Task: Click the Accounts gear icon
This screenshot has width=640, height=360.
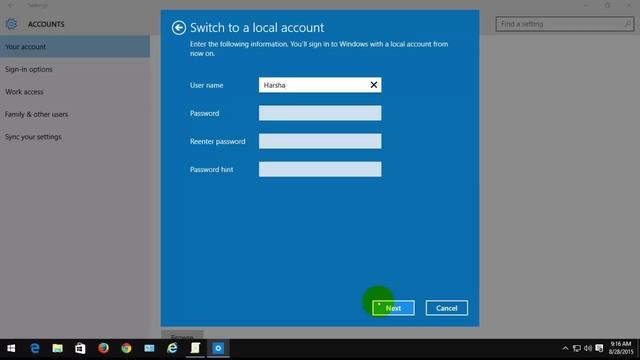Action: [x=11, y=24]
